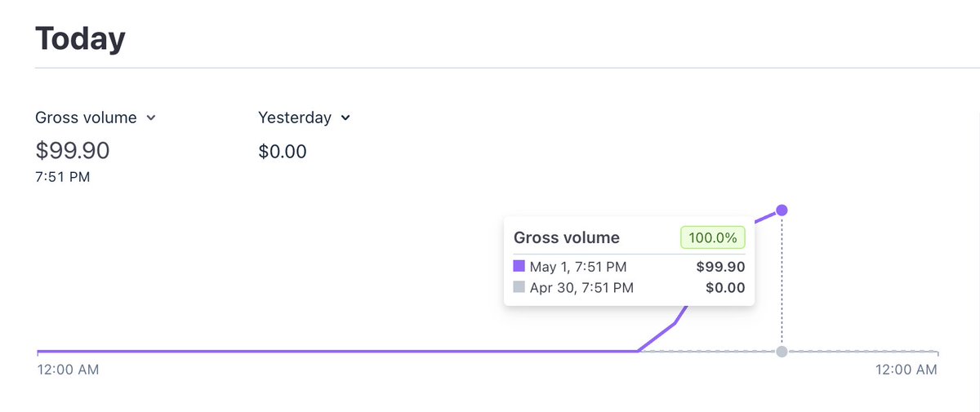
Task: Click the Apr 30, 7:51 PM tooltip row
Action: [x=629, y=287]
